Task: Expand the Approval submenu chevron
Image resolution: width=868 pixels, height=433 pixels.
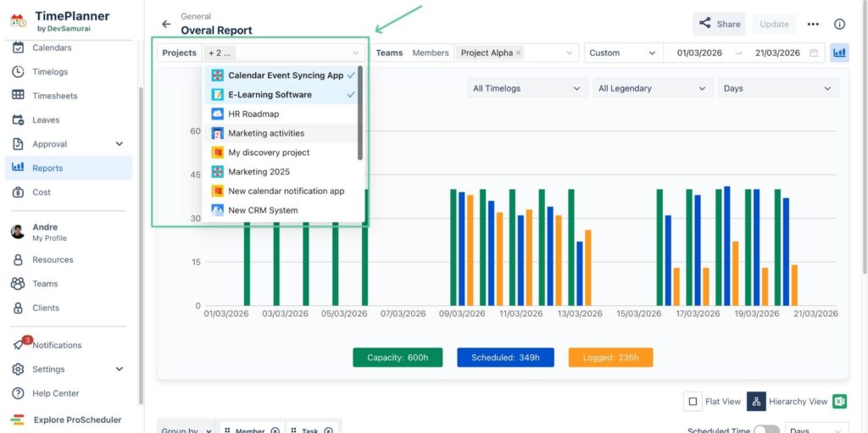Action: (x=119, y=144)
